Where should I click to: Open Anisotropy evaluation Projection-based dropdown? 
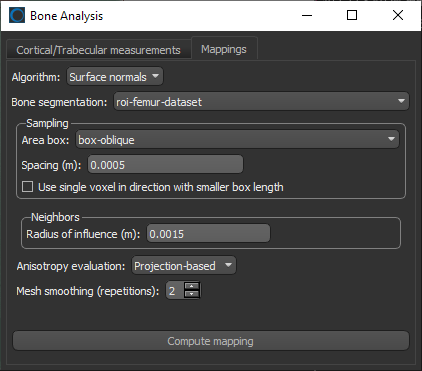pyautogui.click(x=184, y=266)
